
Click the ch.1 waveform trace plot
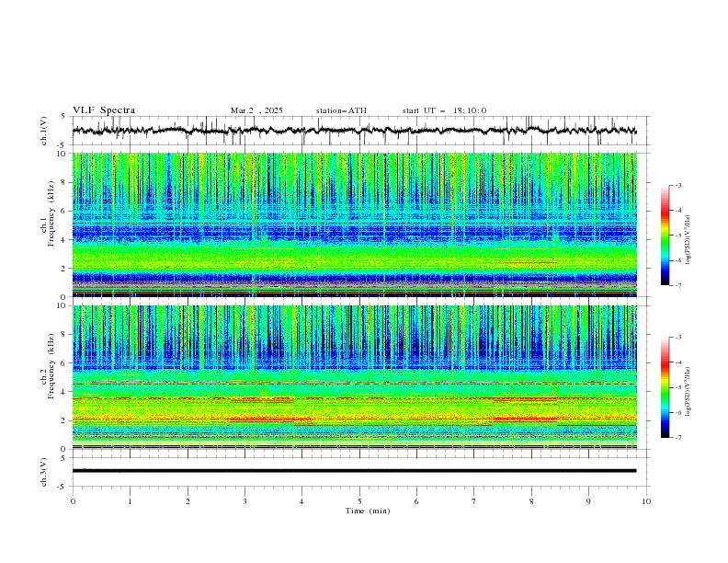354,131
